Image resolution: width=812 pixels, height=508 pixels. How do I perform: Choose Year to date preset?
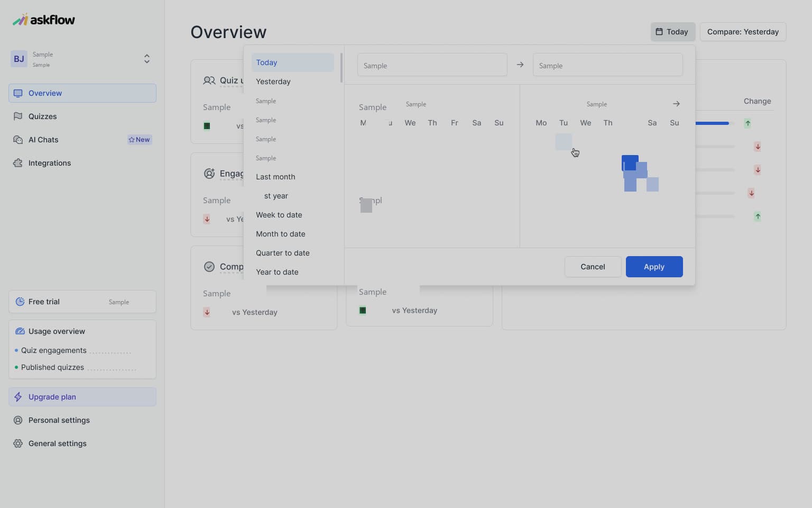[293, 272]
